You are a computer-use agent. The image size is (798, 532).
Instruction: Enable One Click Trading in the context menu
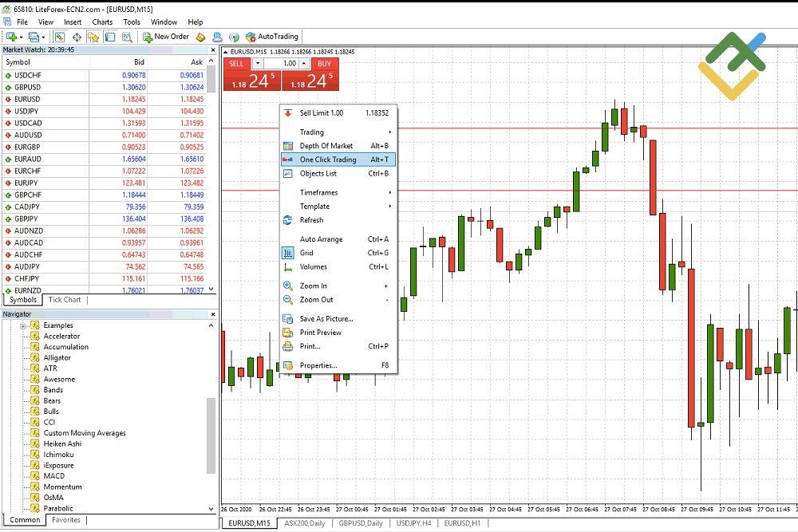pyautogui.click(x=335, y=159)
